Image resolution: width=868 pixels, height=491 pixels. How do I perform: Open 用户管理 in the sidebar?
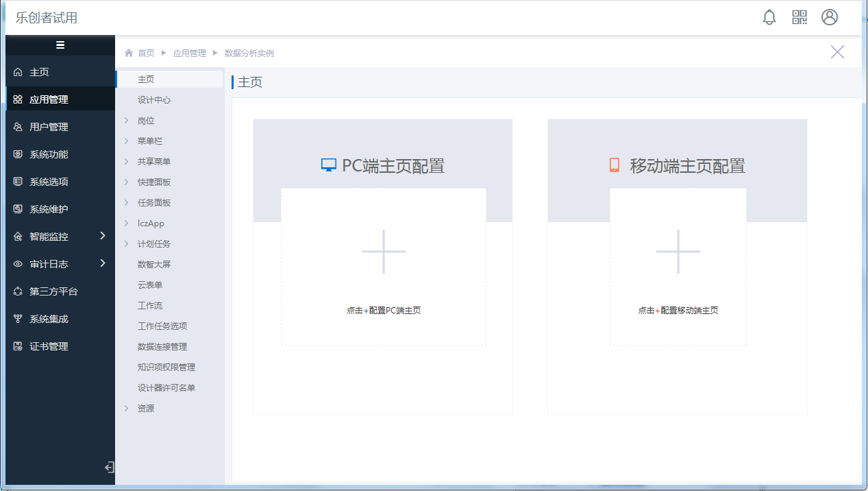(x=49, y=127)
